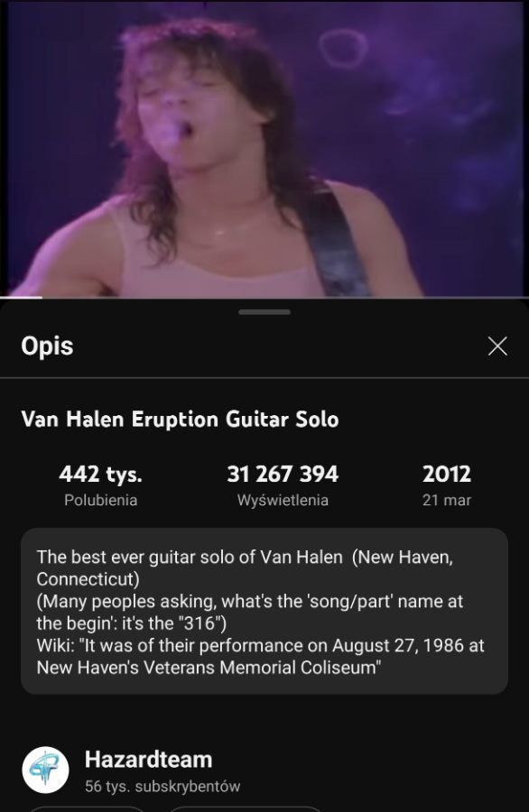Tap the 21 mar date label
Viewport: 529px width, 812px height.
pyautogui.click(x=447, y=500)
